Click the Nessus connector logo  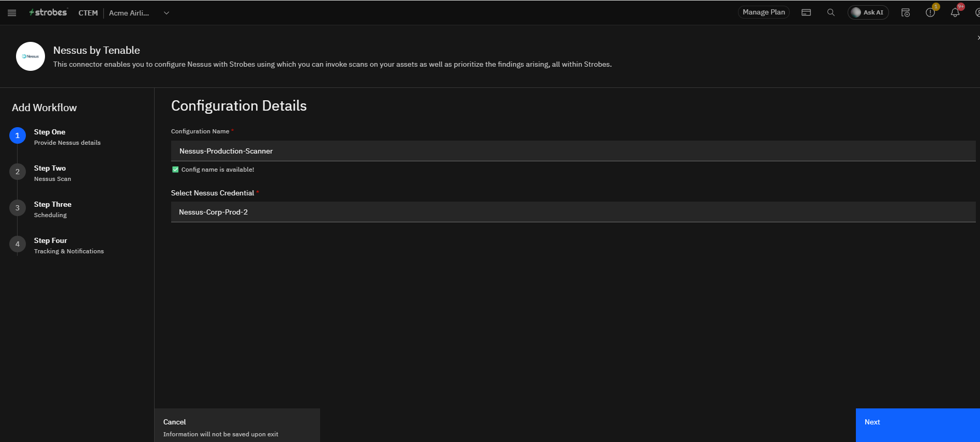31,56
